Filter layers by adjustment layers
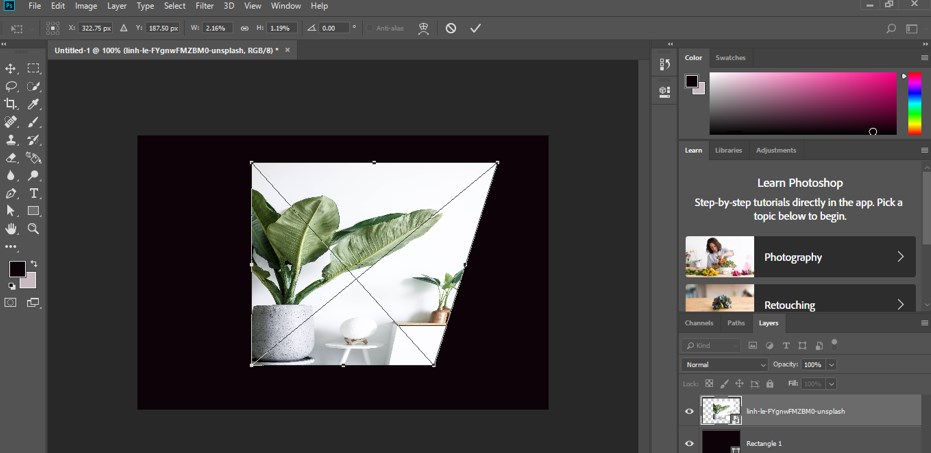Image resolution: width=931 pixels, height=453 pixels. point(770,346)
